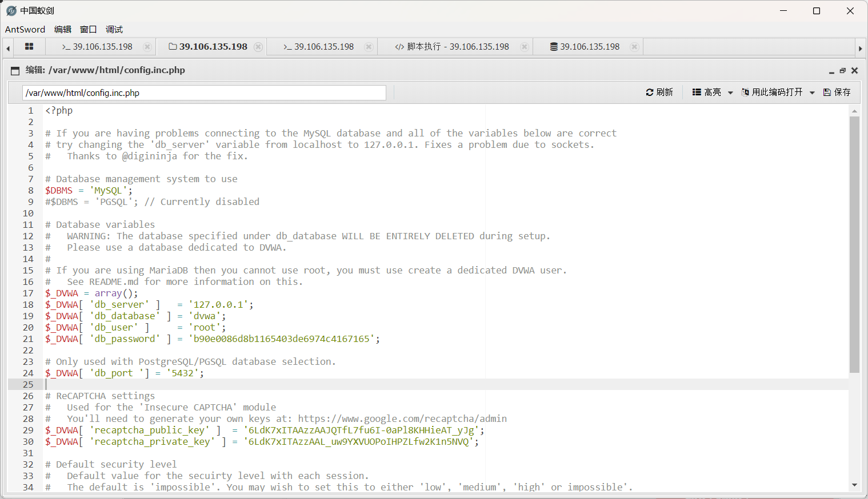Click the <?php opening tag
868x499 pixels.
59,110
